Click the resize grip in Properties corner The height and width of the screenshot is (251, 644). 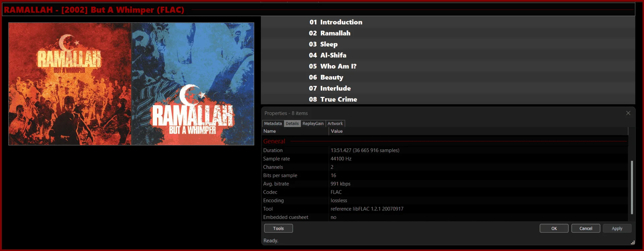pos(633,242)
